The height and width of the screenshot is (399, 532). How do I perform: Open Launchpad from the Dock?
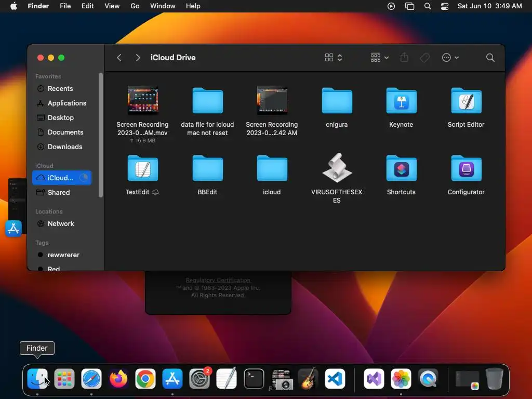coord(64,379)
